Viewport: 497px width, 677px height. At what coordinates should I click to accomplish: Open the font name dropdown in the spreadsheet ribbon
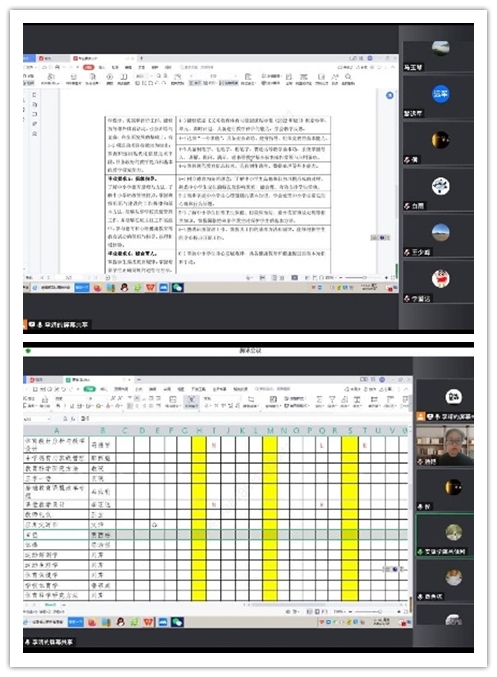[73, 399]
